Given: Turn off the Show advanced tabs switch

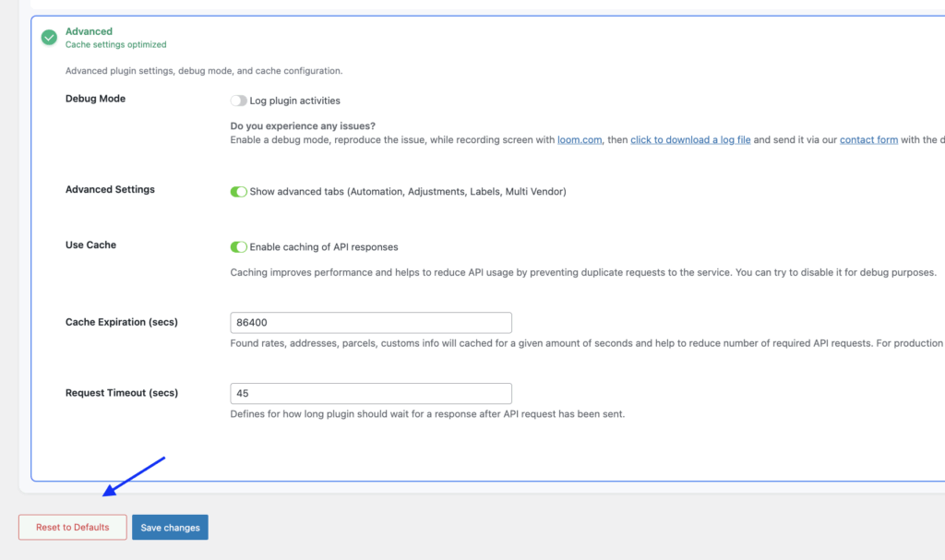Looking at the screenshot, I should (238, 192).
